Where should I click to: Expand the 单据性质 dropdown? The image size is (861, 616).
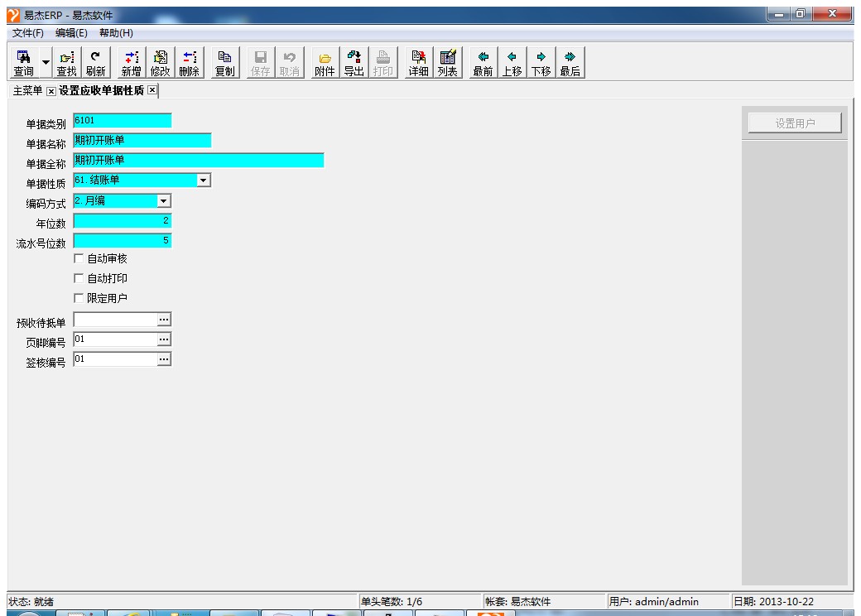(x=204, y=180)
